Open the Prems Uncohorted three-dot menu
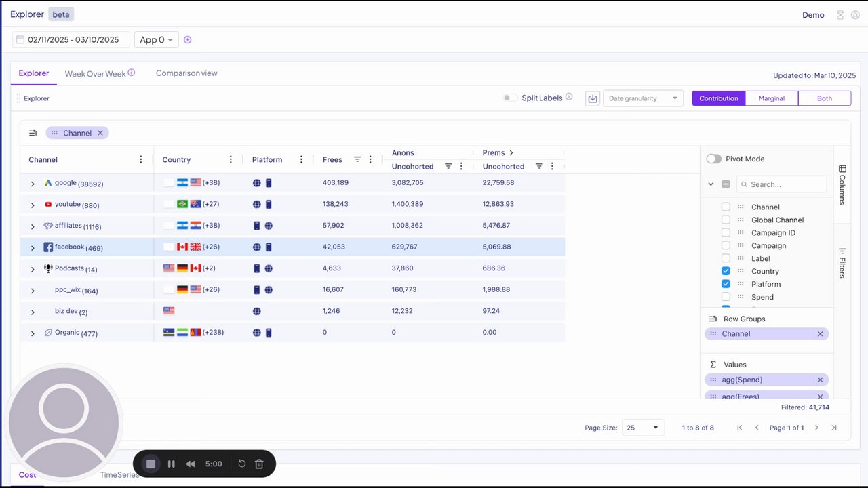Viewport: 868px width, 488px height. 552,166
